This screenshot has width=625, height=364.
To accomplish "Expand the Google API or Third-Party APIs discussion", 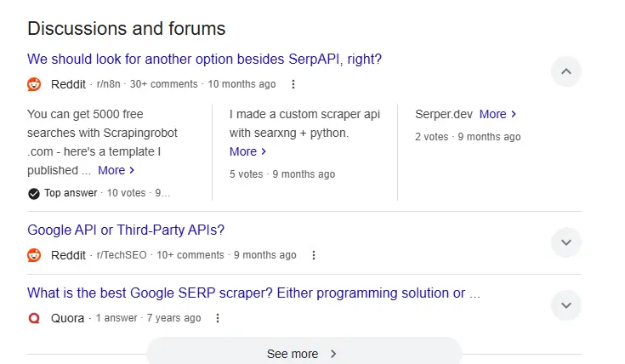I will (x=566, y=242).
